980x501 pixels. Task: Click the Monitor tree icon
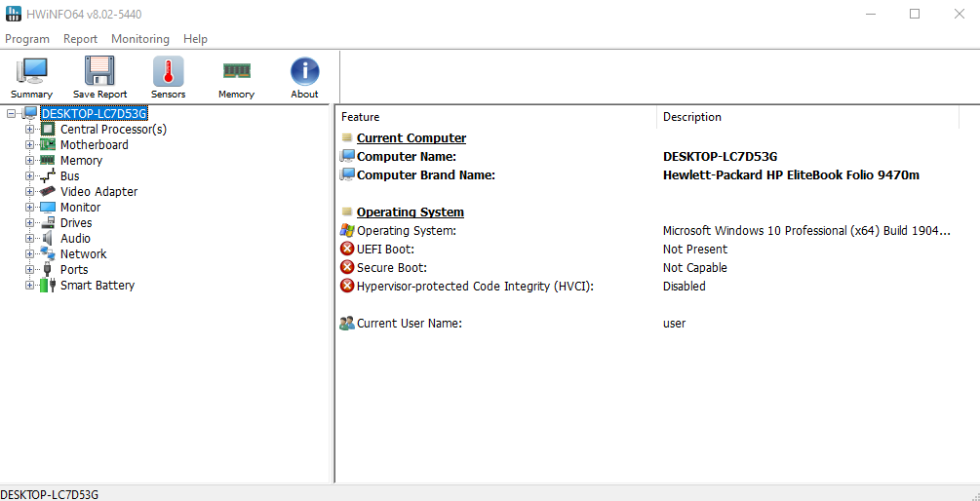tap(48, 208)
